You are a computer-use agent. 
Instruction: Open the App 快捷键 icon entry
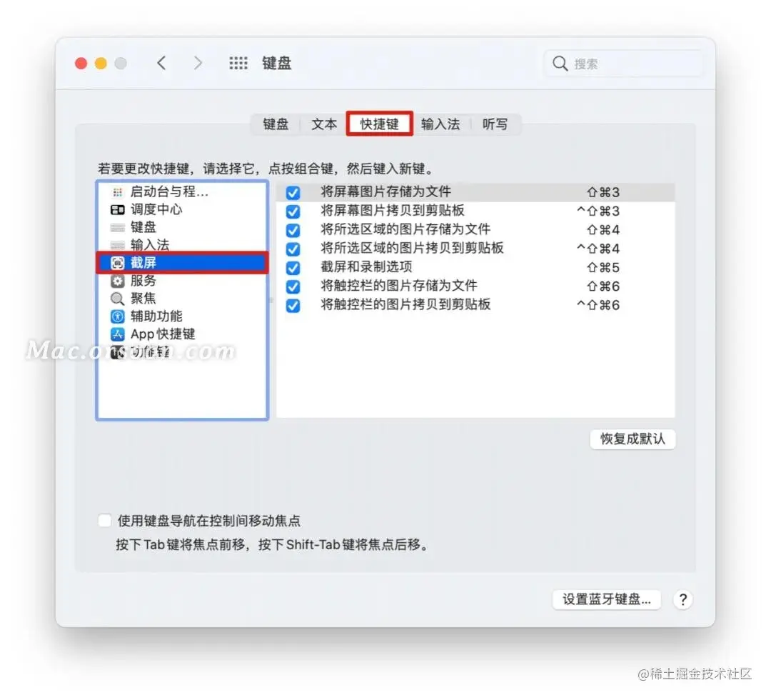pyautogui.click(x=118, y=334)
